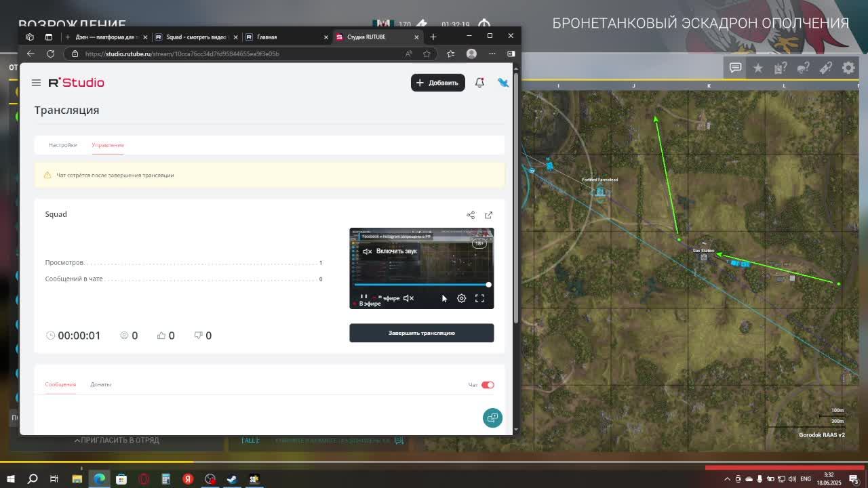868x488 pixels.
Task: Pause the live preview player
Action: click(363, 297)
